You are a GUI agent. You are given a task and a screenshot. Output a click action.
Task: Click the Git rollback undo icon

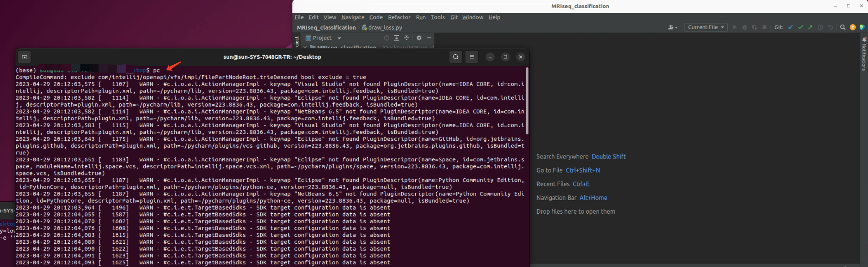tap(830, 27)
